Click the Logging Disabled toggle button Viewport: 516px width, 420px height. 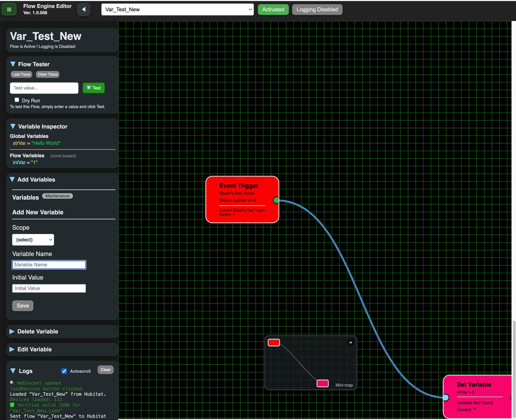(317, 10)
